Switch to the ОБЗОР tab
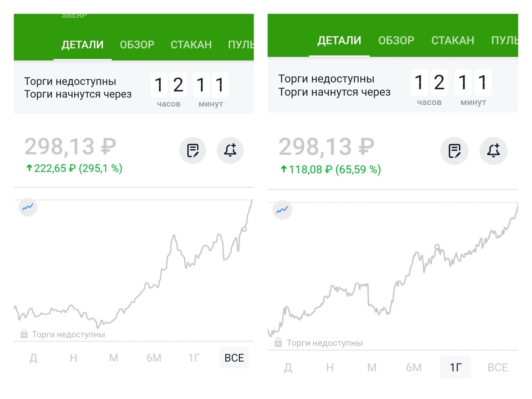Image resolution: width=532 pixels, height=399 pixels. click(x=137, y=44)
